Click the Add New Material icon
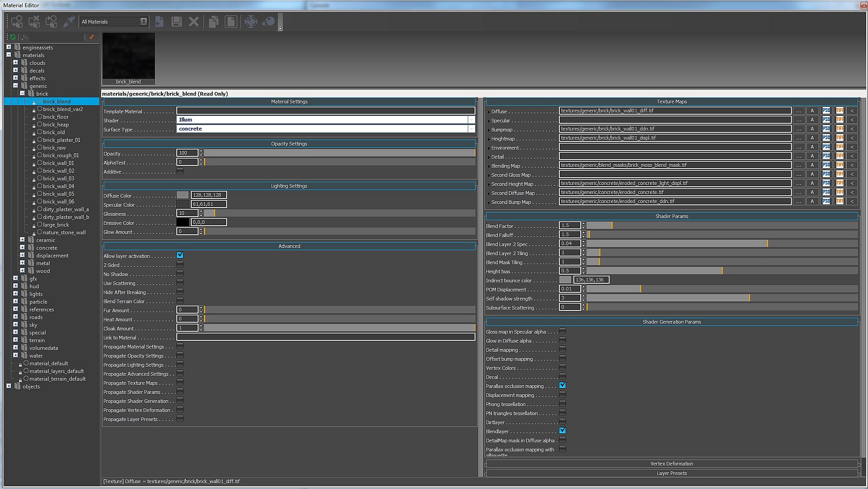 159,21
